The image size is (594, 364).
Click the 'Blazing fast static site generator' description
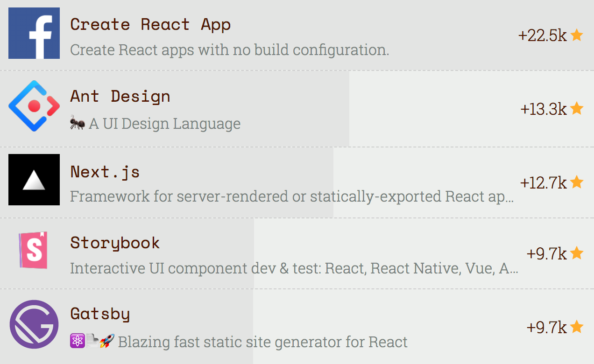pos(262,342)
